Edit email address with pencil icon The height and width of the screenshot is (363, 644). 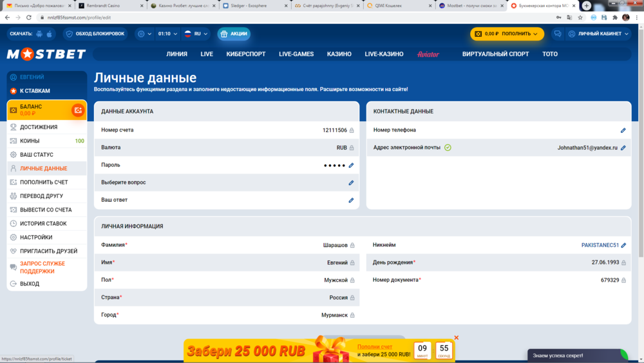623,148
